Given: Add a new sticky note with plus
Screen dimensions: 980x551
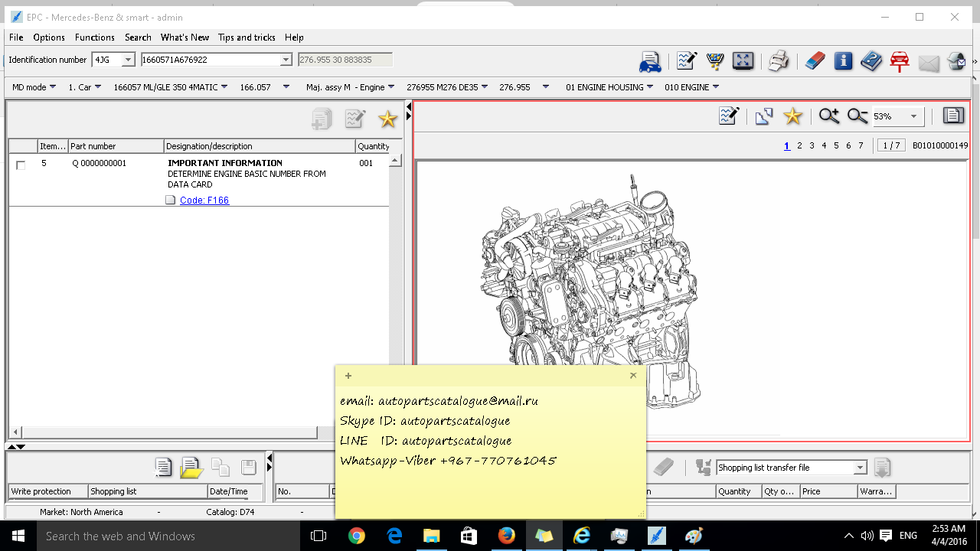Looking at the screenshot, I should click(x=348, y=376).
